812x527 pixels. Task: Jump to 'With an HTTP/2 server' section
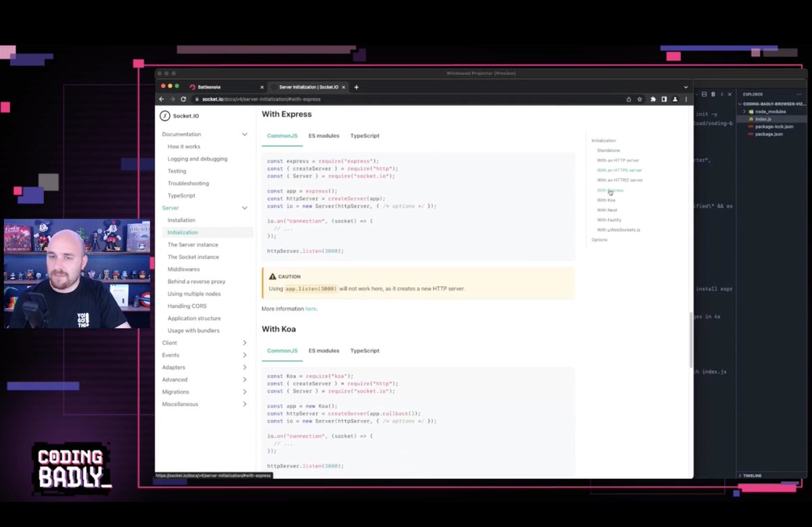[x=620, y=180]
